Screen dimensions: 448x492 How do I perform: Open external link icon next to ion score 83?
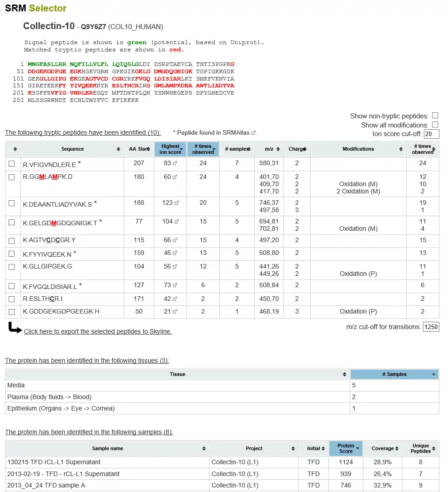click(175, 163)
